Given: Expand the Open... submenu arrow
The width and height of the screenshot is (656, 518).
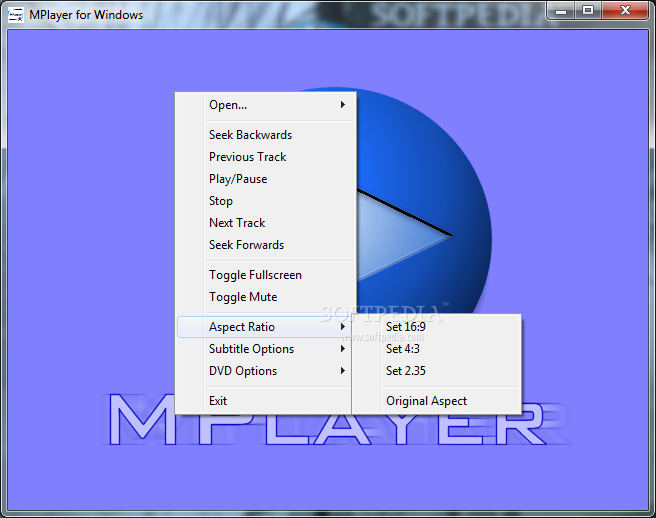Looking at the screenshot, I should (343, 105).
